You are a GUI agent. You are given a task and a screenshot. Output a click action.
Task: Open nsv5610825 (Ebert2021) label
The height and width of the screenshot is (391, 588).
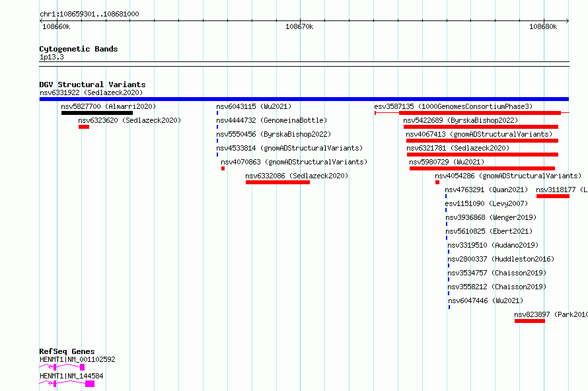(489, 231)
